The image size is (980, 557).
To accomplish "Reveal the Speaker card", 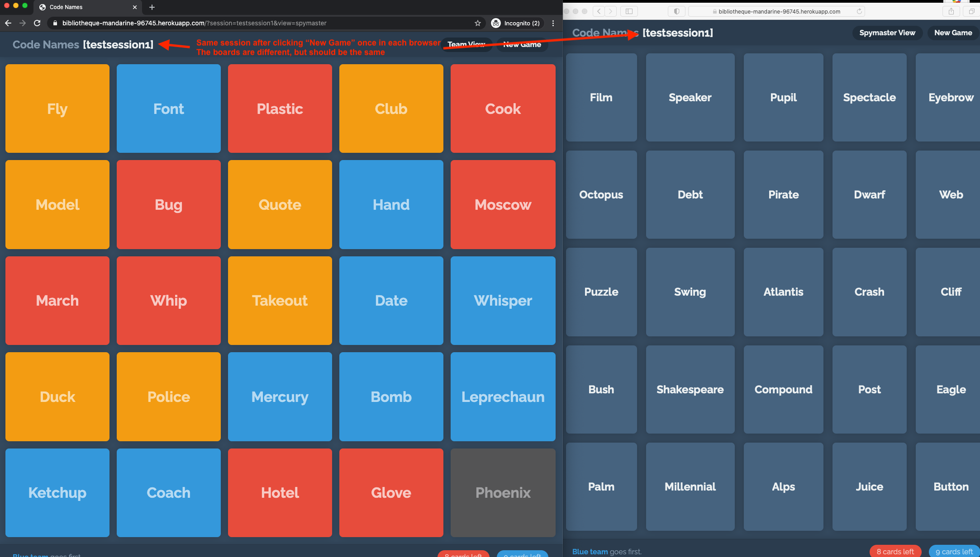I will click(x=690, y=97).
